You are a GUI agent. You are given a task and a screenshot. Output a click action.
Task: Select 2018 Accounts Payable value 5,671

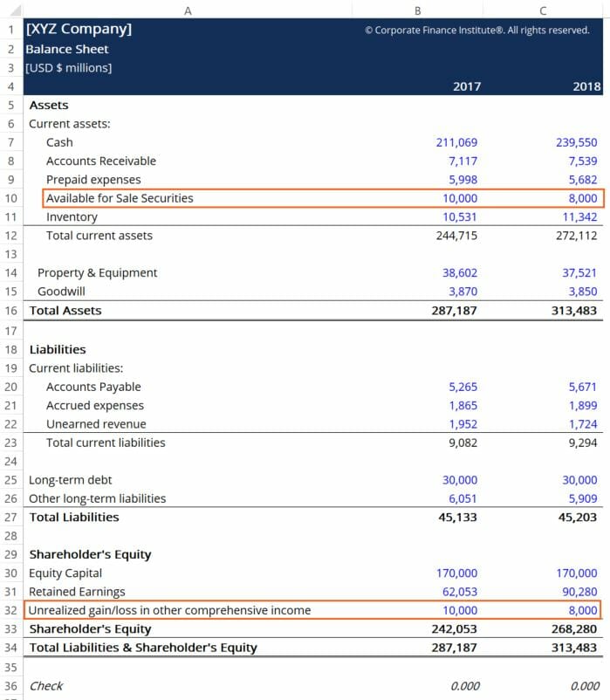pos(583,387)
